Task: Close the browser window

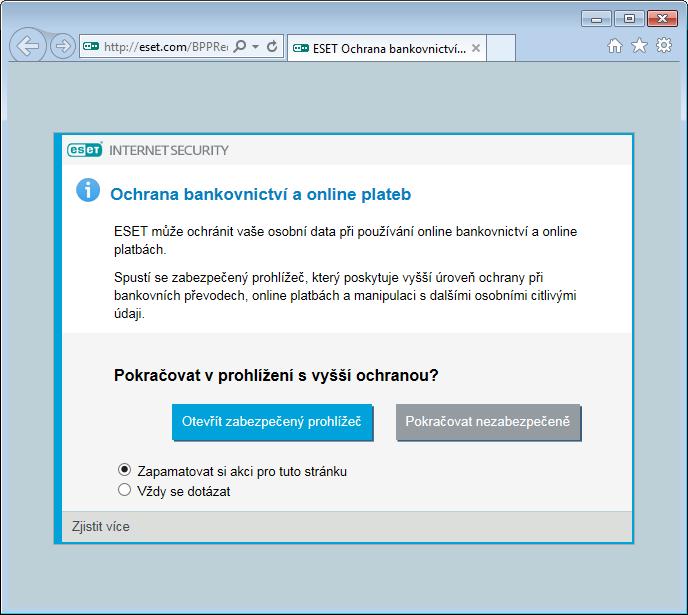Action: point(662,19)
